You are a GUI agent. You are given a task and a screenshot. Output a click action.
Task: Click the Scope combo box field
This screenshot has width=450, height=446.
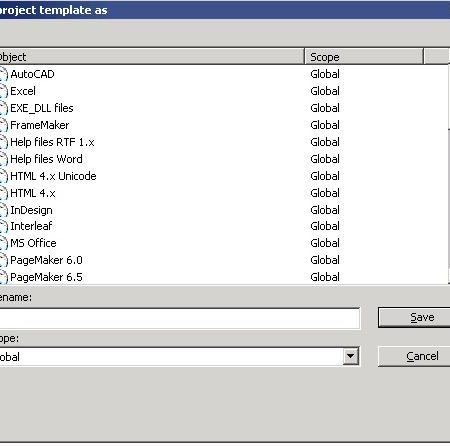click(179, 356)
